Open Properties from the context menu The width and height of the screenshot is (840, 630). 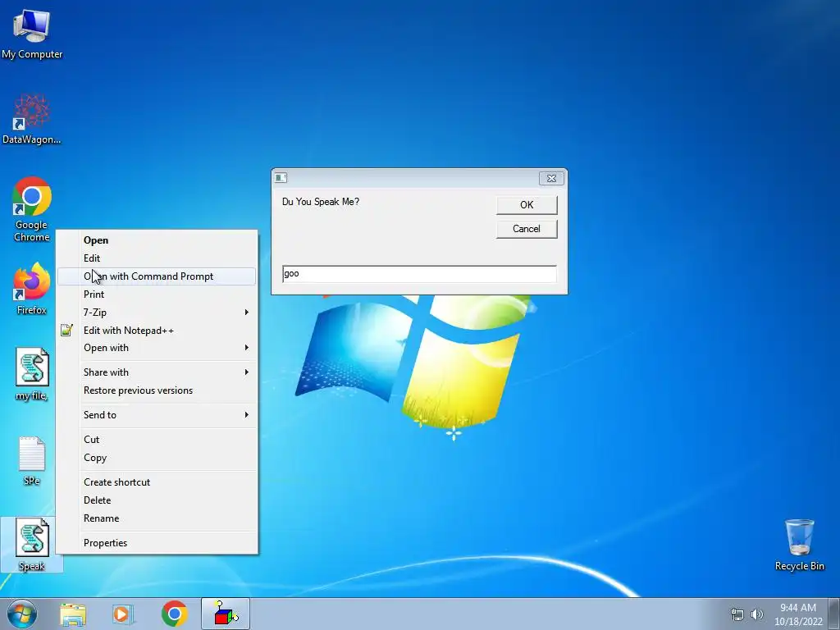[157, 543]
